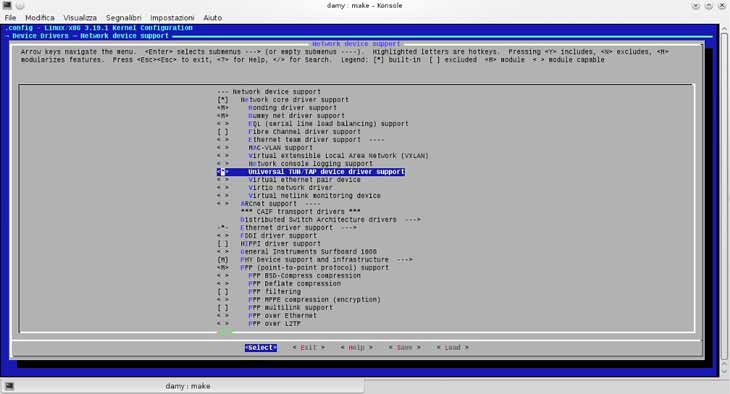Open the Segnalibri menu

[123, 18]
